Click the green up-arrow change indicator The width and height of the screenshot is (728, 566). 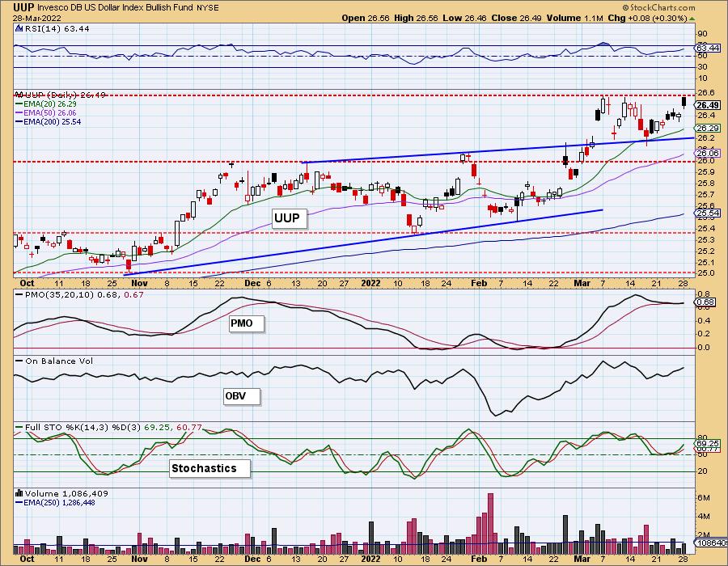(x=692, y=19)
